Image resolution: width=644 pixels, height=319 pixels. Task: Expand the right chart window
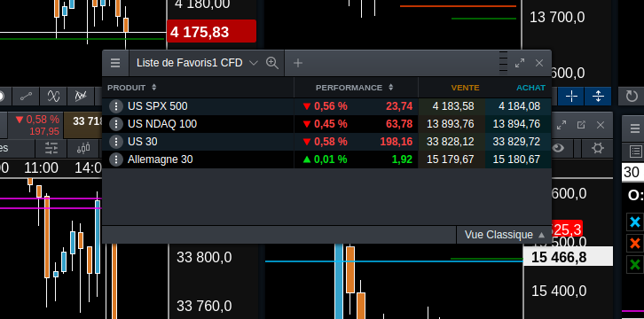[x=562, y=125]
